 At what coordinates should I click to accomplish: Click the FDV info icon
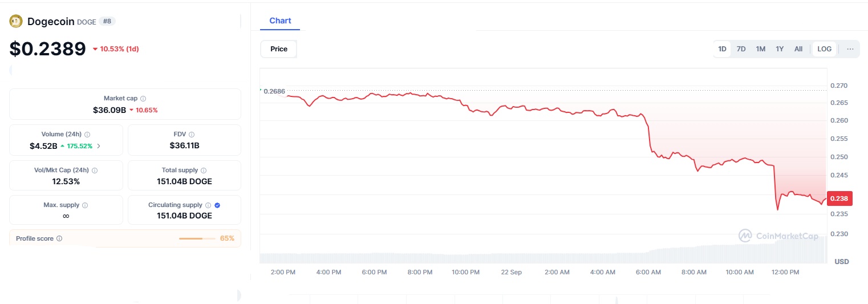click(x=191, y=135)
